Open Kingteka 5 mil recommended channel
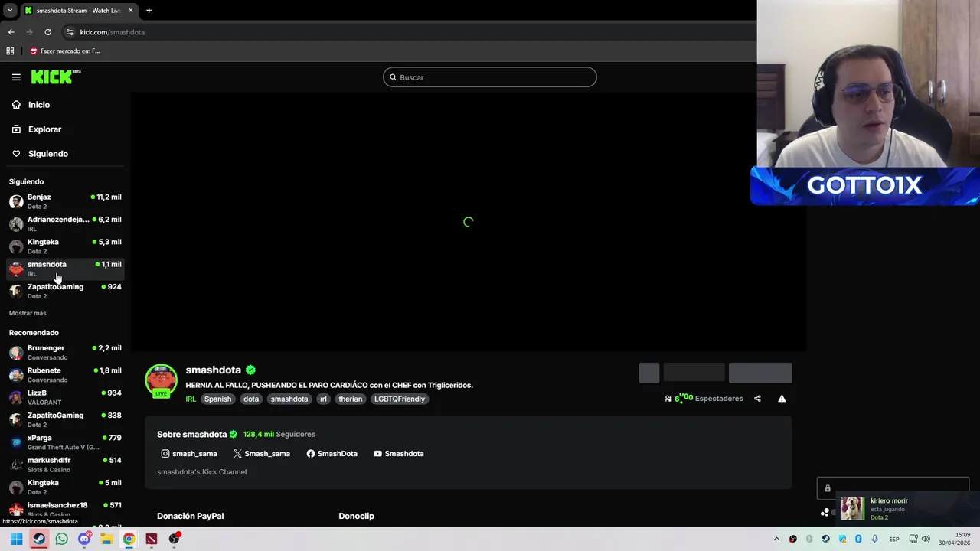The image size is (980, 551). coord(65,487)
